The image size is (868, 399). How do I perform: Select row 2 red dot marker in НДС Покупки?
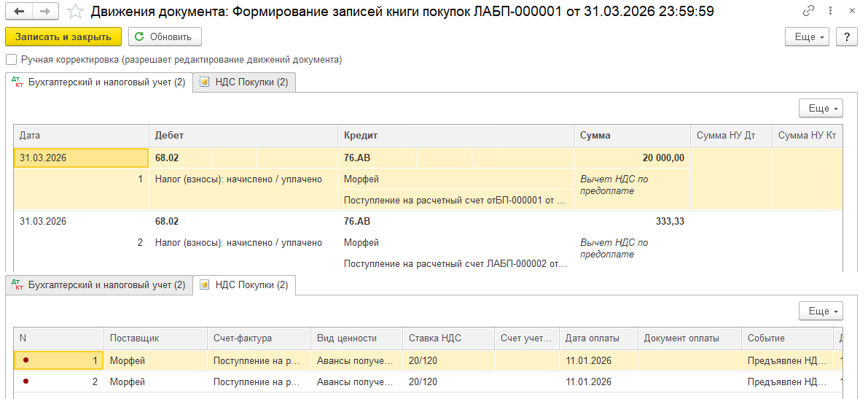click(26, 381)
